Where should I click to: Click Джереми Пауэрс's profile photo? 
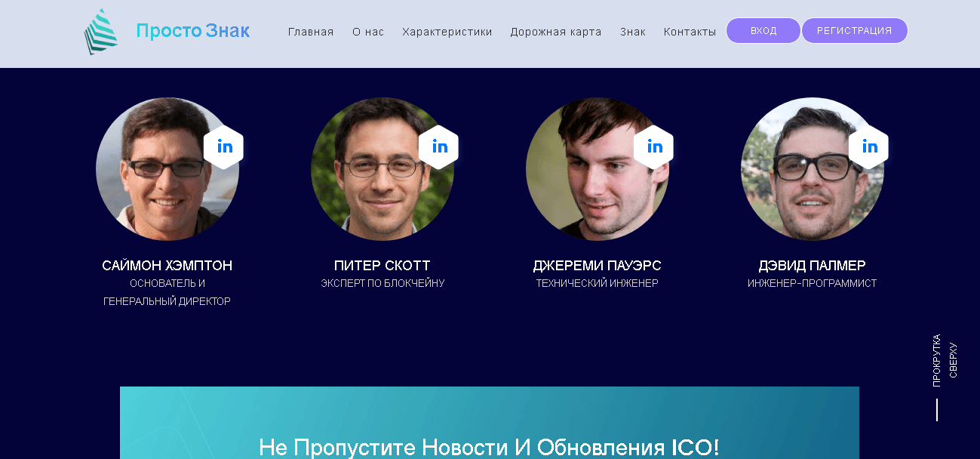pyautogui.click(x=598, y=169)
